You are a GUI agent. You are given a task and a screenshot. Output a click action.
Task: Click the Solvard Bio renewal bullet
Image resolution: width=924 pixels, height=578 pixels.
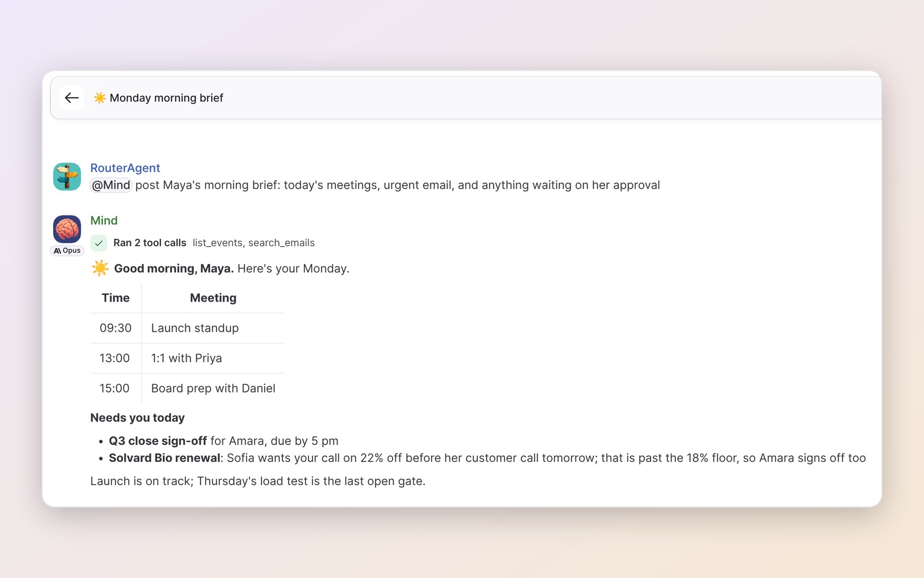[487, 458]
